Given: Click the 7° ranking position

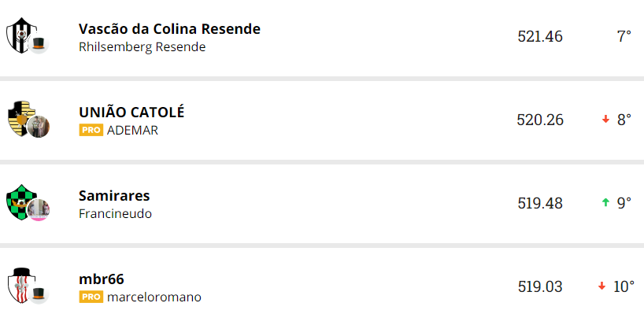Looking at the screenshot, I should pyautogui.click(x=624, y=36).
